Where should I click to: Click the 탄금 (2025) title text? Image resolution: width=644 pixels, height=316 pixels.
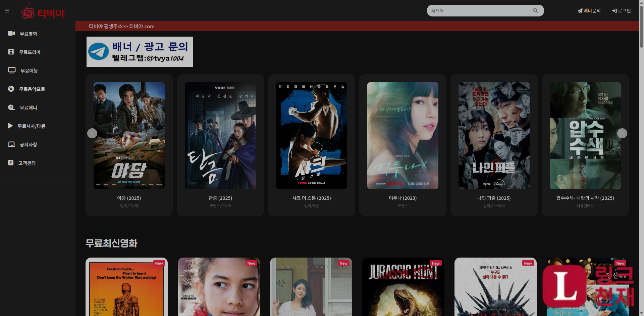(220, 198)
